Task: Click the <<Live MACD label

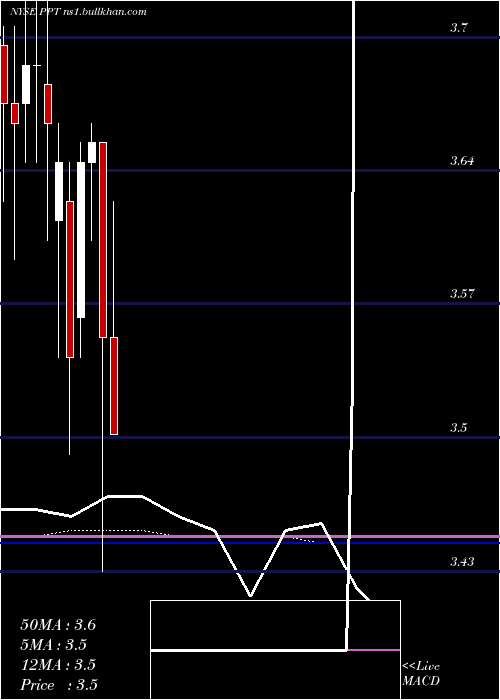Action: [421, 674]
